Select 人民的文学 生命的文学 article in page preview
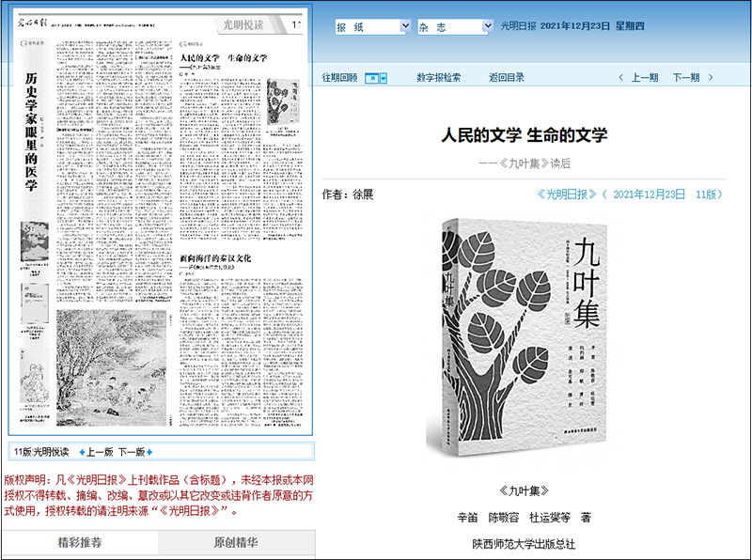Screen dimensions: 752x560 point(224,58)
